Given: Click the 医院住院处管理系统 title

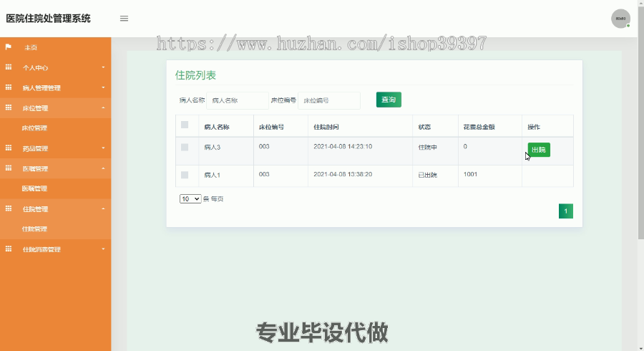Looking at the screenshot, I should 48,19.
